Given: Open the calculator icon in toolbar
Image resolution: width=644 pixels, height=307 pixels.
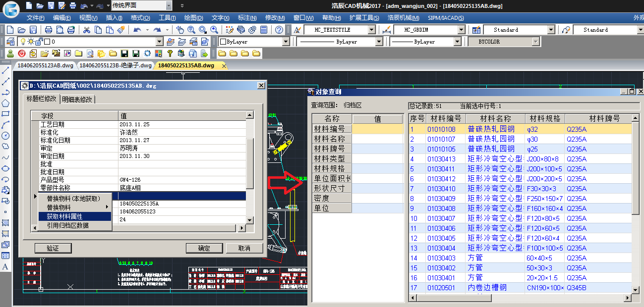Looking at the screenshot, I should pyautogui.click(x=264, y=30).
